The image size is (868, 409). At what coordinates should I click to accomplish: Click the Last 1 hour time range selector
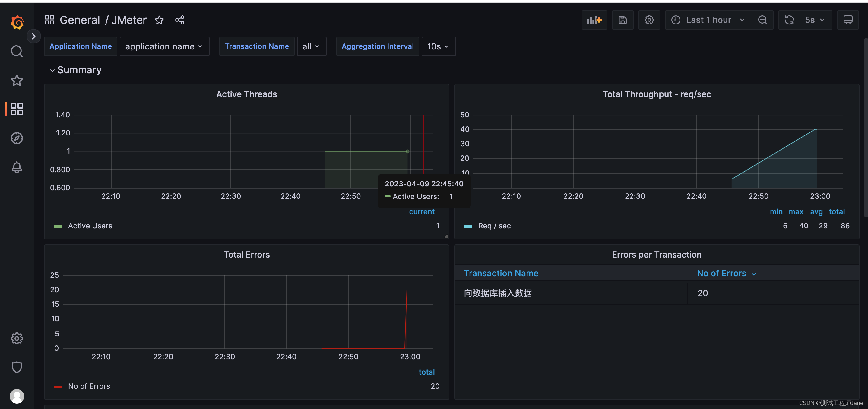[706, 20]
